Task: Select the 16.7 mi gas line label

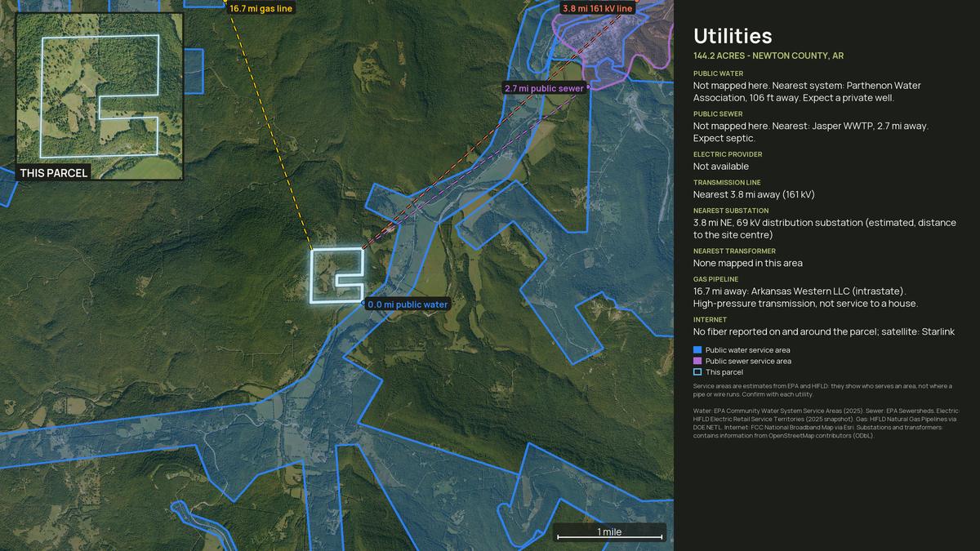Action: coord(261,8)
